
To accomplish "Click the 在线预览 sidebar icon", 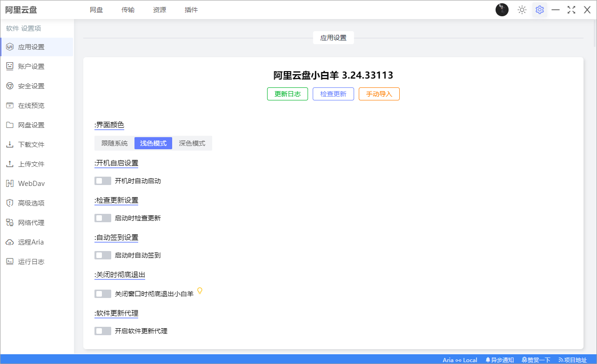I will (10, 106).
